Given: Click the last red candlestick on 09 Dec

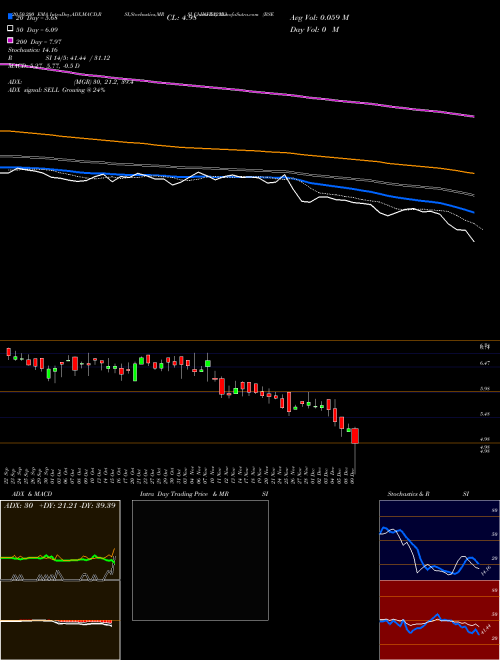Looking at the screenshot, I should pos(355,436).
